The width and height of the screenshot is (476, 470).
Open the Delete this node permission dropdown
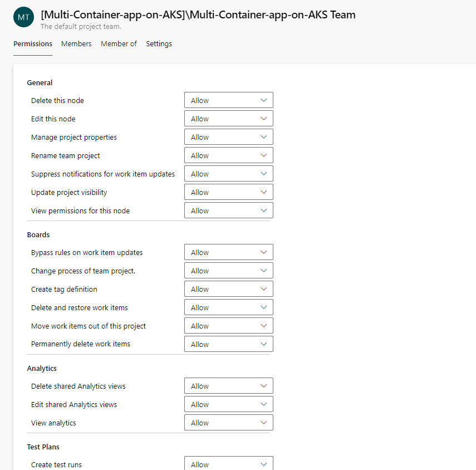click(229, 100)
